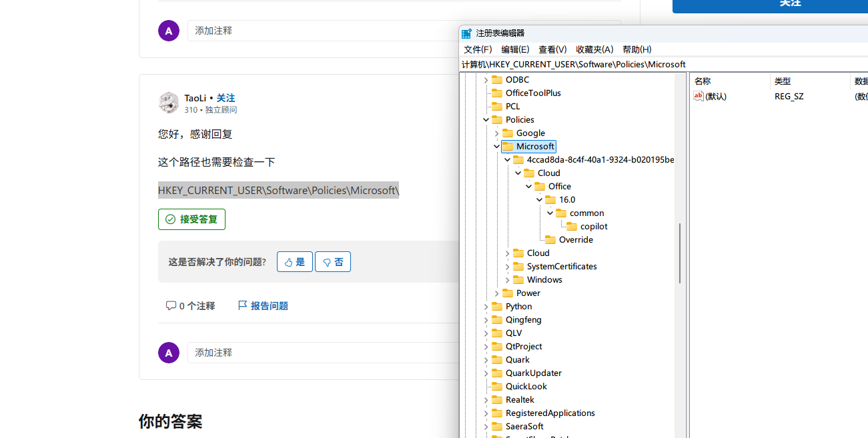Click the 报告问题 flag link
This screenshot has width=868, height=438.
pos(263,306)
